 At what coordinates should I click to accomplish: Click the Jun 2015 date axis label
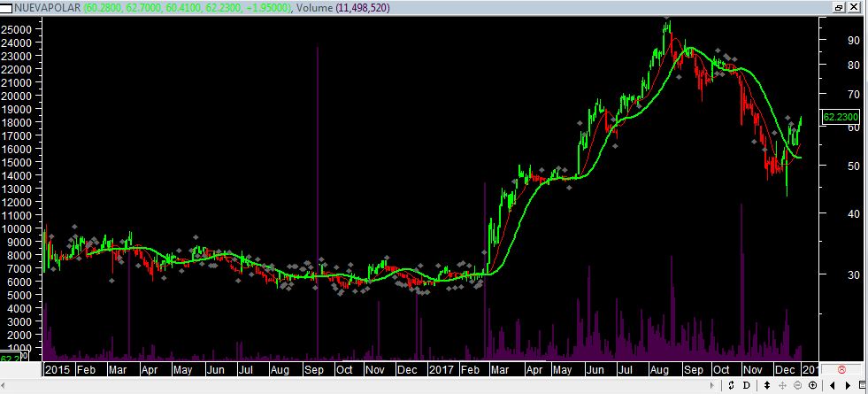point(216,369)
